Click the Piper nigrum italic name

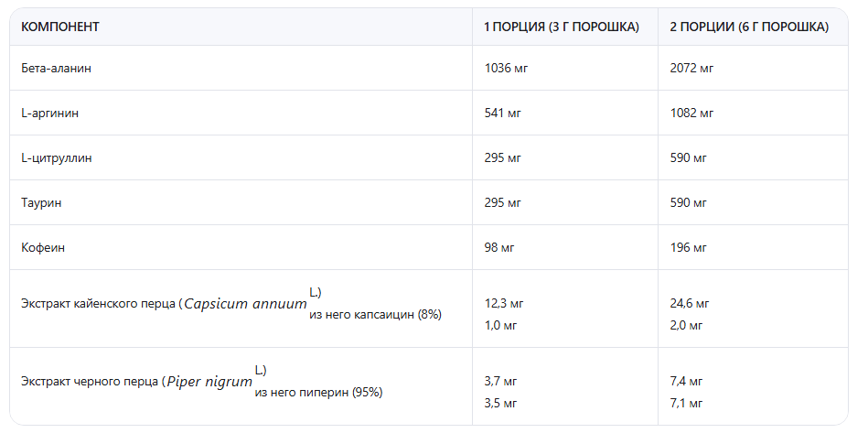point(209,382)
